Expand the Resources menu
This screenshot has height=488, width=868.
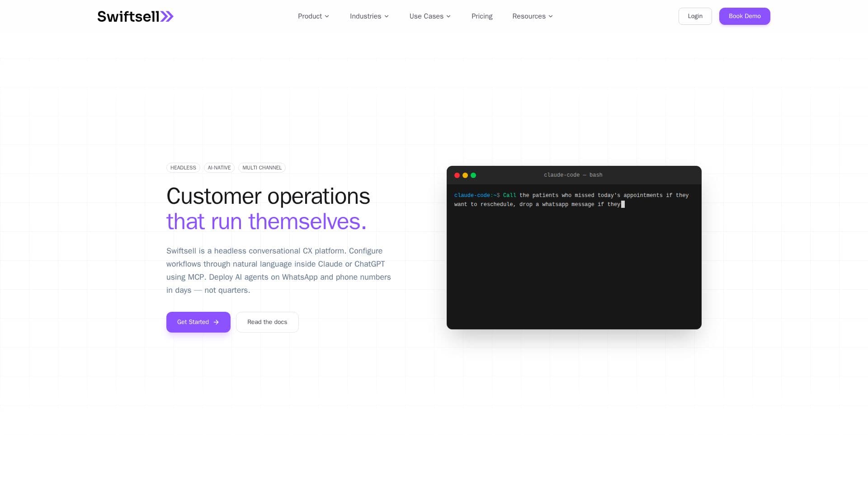533,16
